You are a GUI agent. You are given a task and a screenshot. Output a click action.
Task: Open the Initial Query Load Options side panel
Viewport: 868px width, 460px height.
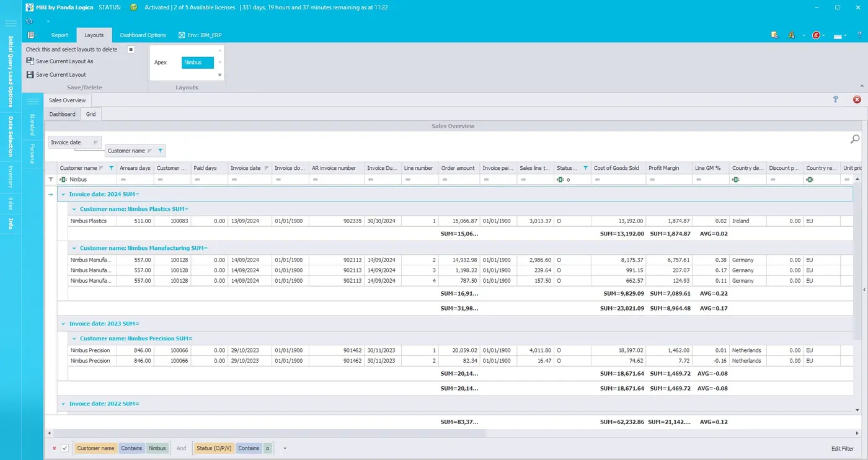[x=11, y=71]
